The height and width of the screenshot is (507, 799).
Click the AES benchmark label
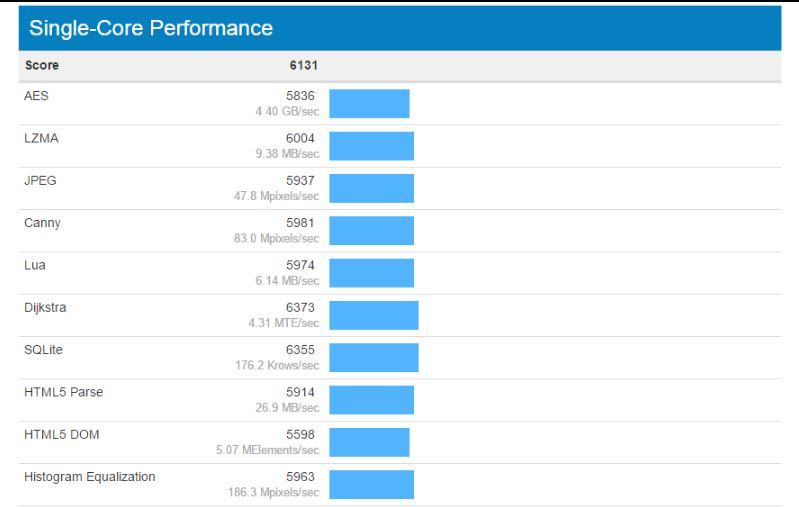(x=36, y=96)
